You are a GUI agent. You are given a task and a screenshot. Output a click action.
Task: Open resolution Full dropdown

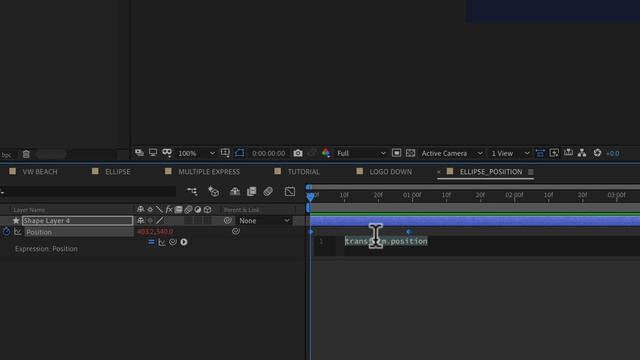coord(361,153)
